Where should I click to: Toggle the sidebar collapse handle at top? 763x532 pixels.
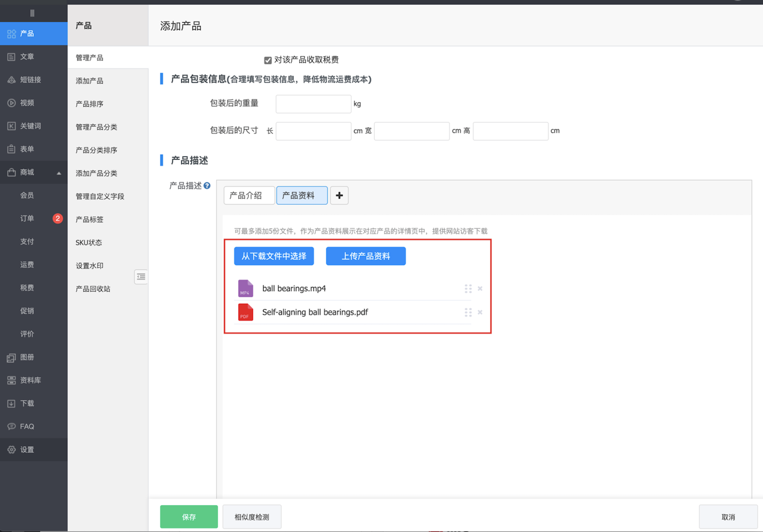32,13
